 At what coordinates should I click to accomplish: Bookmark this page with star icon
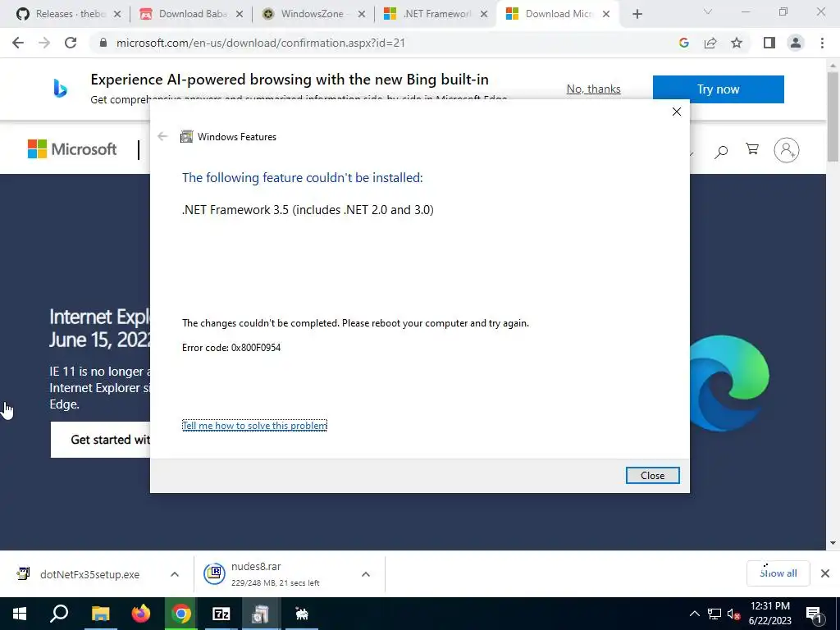pos(737,43)
